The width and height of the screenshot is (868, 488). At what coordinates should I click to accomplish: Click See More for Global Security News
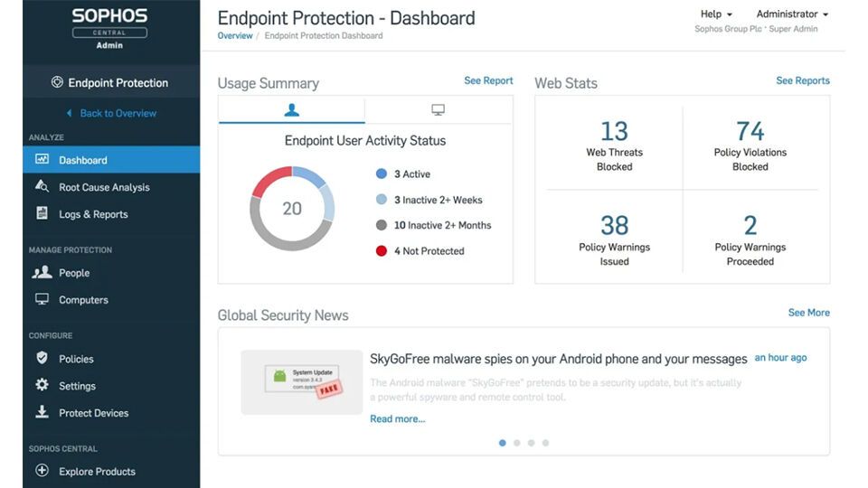pyautogui.click(x=808, y=313)
